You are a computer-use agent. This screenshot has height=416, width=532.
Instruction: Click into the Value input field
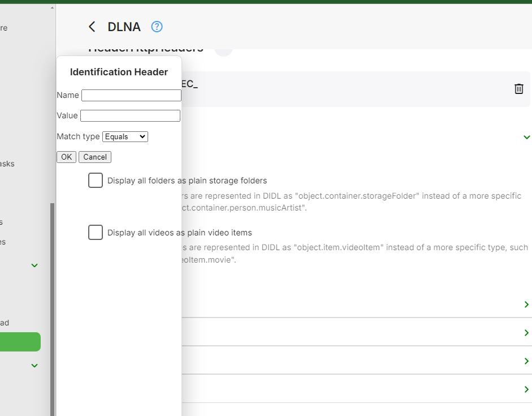[x=130, y=115]
